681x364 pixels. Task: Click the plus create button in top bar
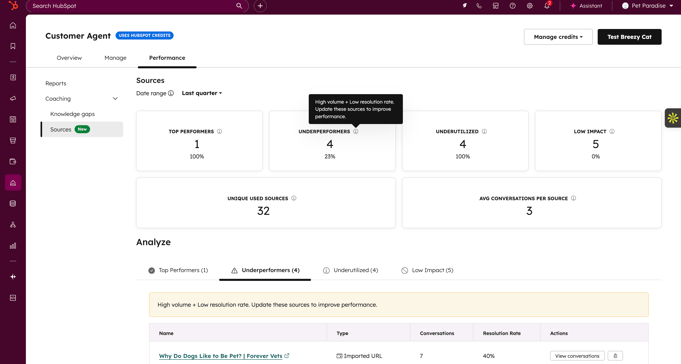pos(260,6)
